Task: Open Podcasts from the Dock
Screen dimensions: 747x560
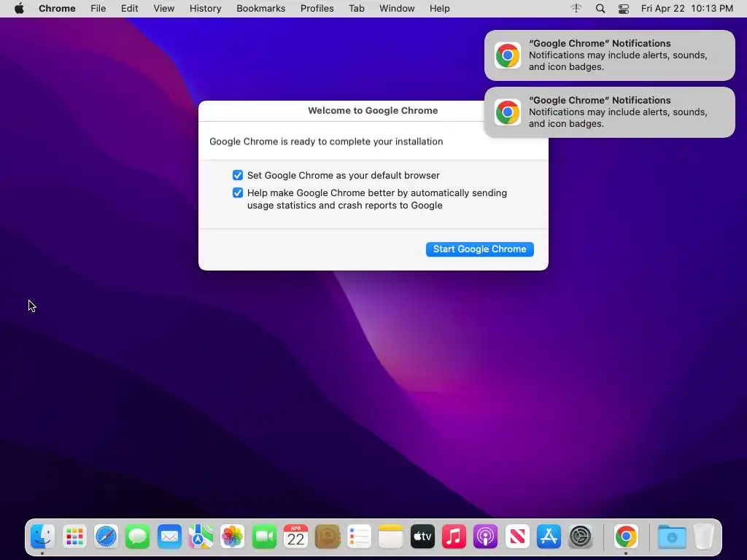Action: point(485,537)
